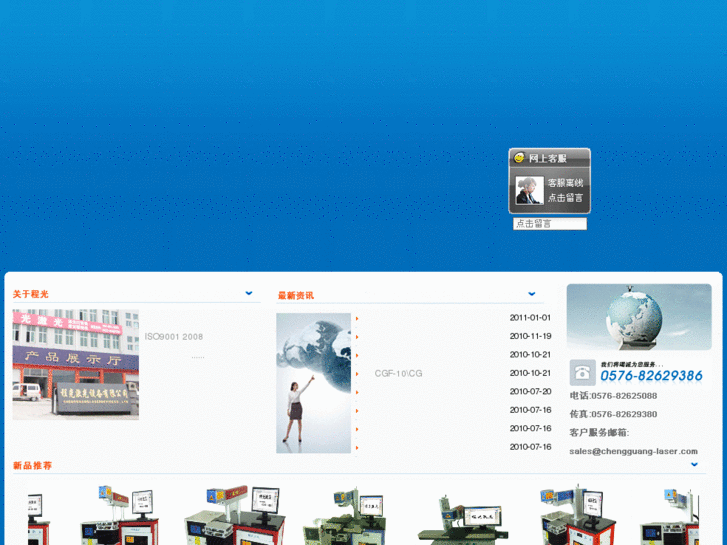727x545 pixels.
Task: Click the ISO9001 2008 text
Action: (x=174, y=337)
